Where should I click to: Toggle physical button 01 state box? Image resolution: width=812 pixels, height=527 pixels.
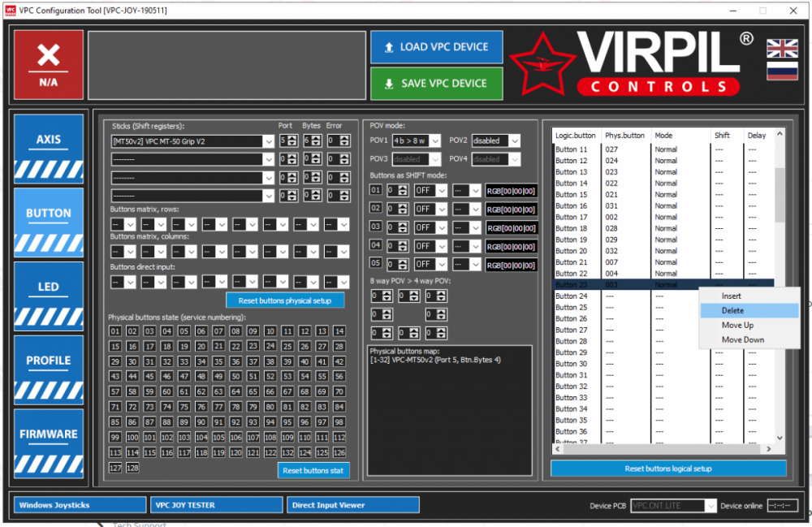pos(115,331)
